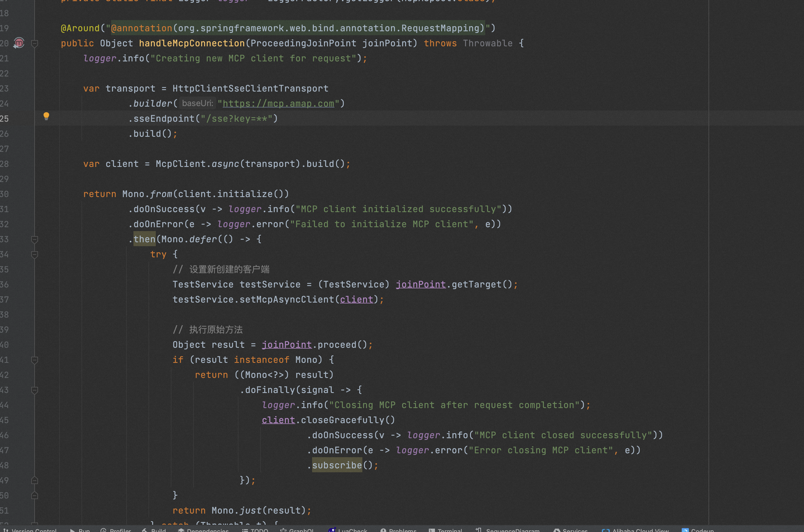Screen dimensions: 804x532
Task: Click the Mono.defer call on line 33
Action: (189, 239)
